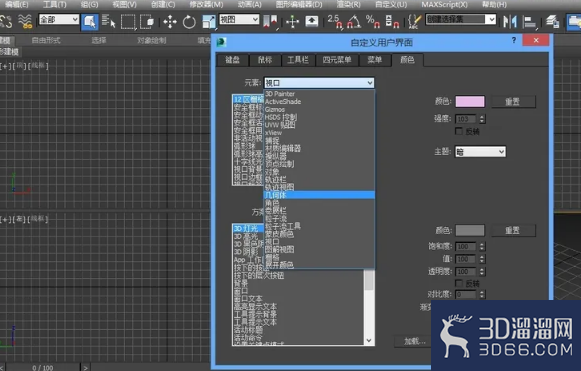Activate the Select and Move tool
The width and height of the screenshot is (581, 371).
click(170, 21)
